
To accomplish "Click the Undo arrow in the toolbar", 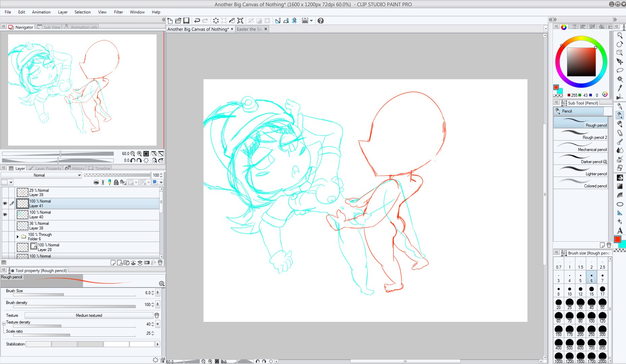I will [197, 21].
